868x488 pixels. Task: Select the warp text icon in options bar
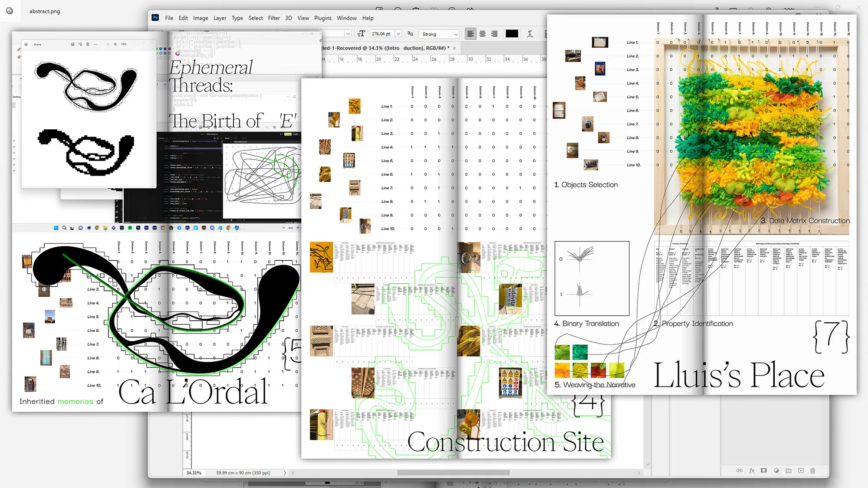(x=530, y=33)
